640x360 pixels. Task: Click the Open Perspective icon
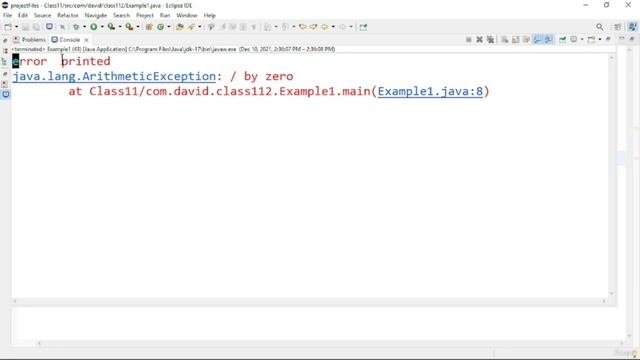click(x=618, y=27)
